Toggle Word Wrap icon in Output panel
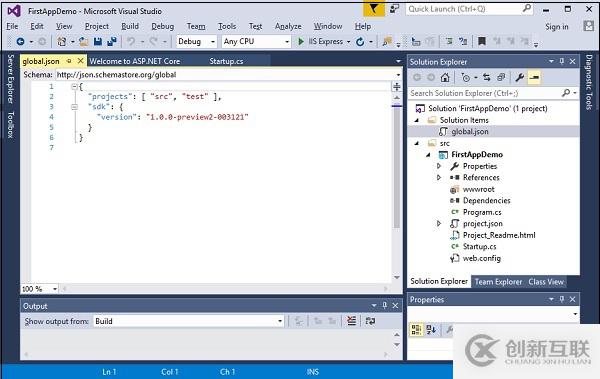 tap(370, 321)
